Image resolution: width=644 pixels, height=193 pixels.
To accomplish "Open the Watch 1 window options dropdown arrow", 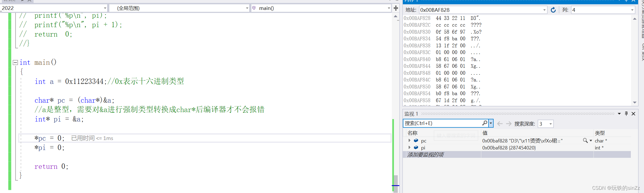I will (619, 114).
